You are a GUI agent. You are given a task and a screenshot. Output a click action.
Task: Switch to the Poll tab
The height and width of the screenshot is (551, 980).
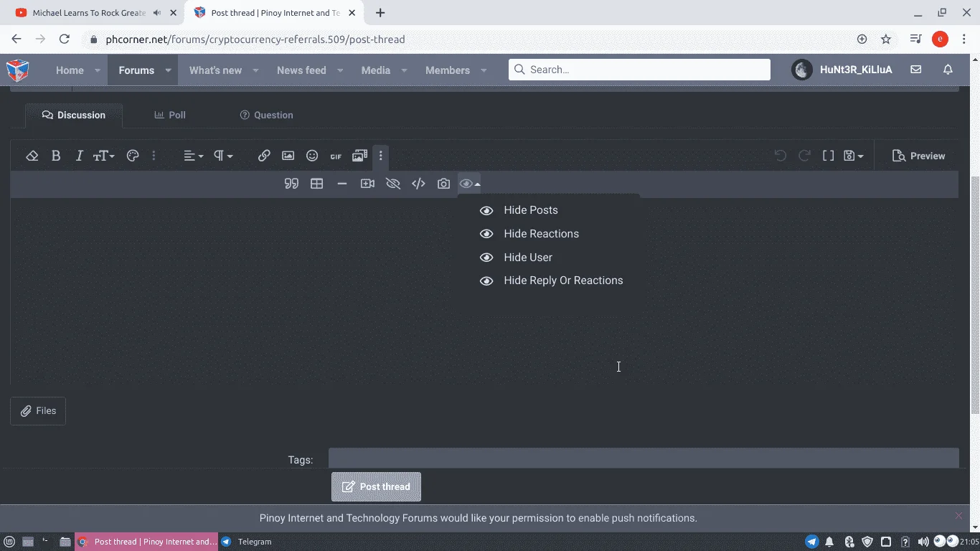click(x=170, y=115)
